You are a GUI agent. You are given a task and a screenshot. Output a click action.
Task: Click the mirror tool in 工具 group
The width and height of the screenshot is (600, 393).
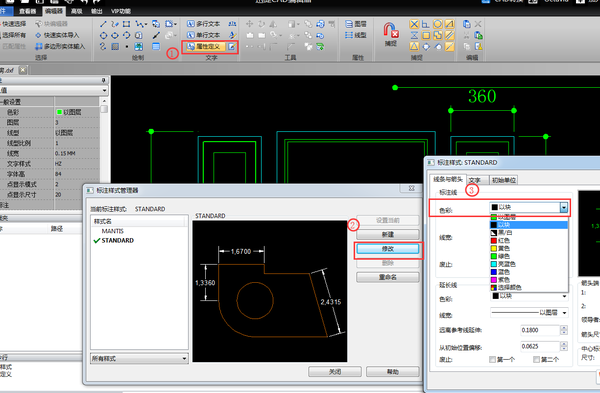click(x=273, y=24)
